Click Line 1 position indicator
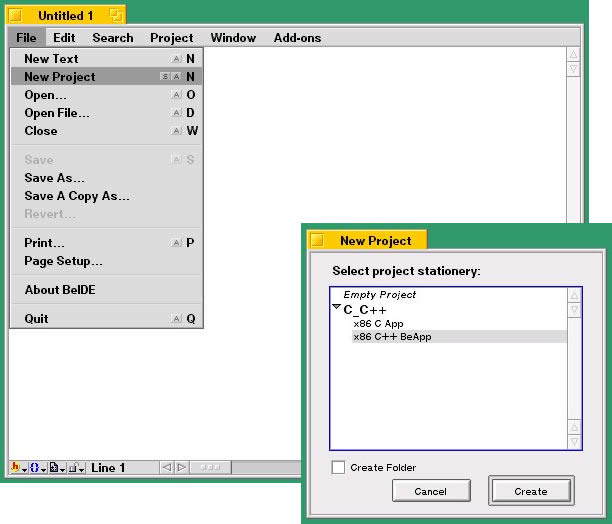Screen dimensions: 612x524 tap(108, 467)
